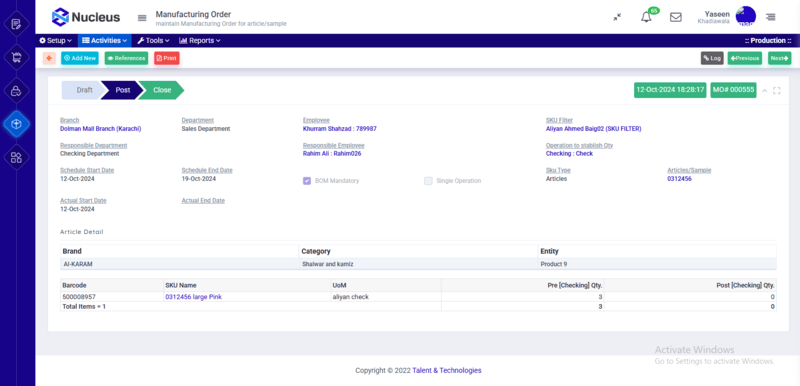Click the Add New button
The height and width of the screenshot is (386, 800).
pos(80,58)
